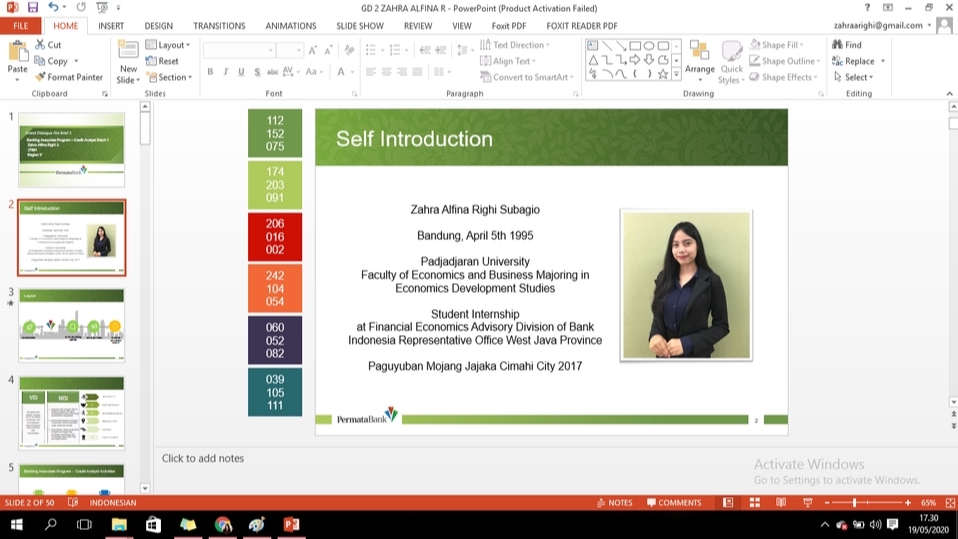Open Shape Fill dropdown

click(x=777, y=45)
